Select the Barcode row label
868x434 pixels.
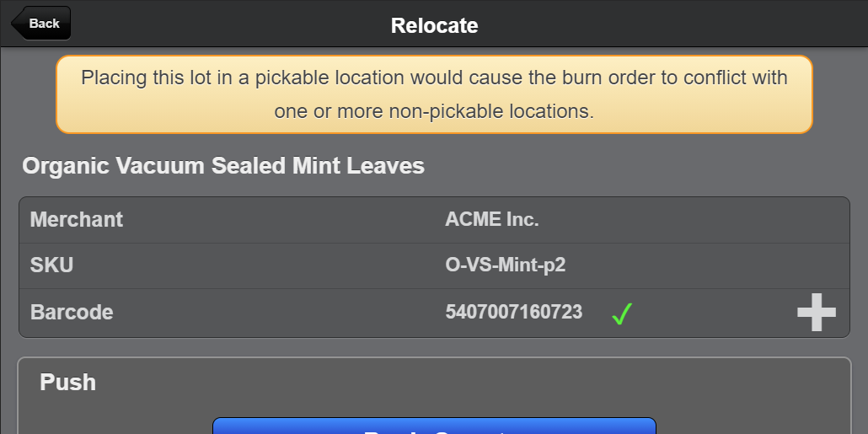[72, 312]
